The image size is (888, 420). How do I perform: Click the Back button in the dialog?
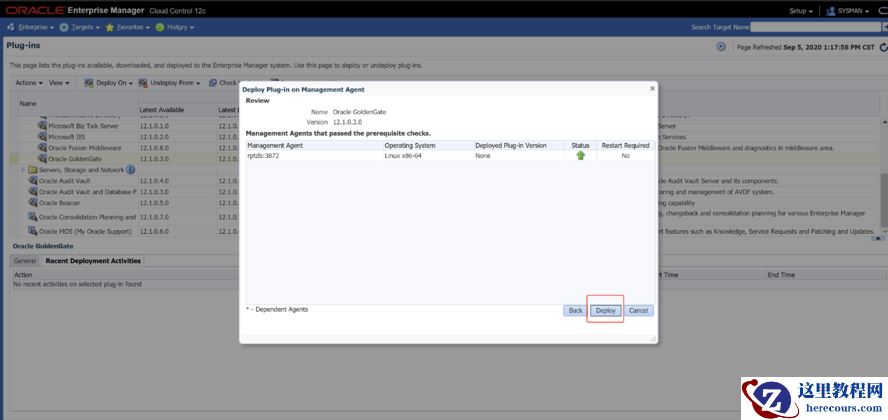(x=575, y=310)
